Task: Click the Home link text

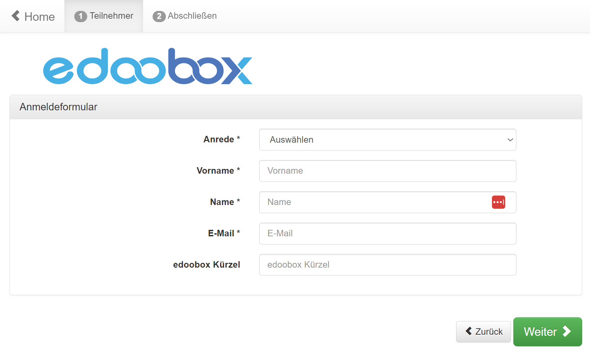Action: pyautogui.click(x=40, y=17)
